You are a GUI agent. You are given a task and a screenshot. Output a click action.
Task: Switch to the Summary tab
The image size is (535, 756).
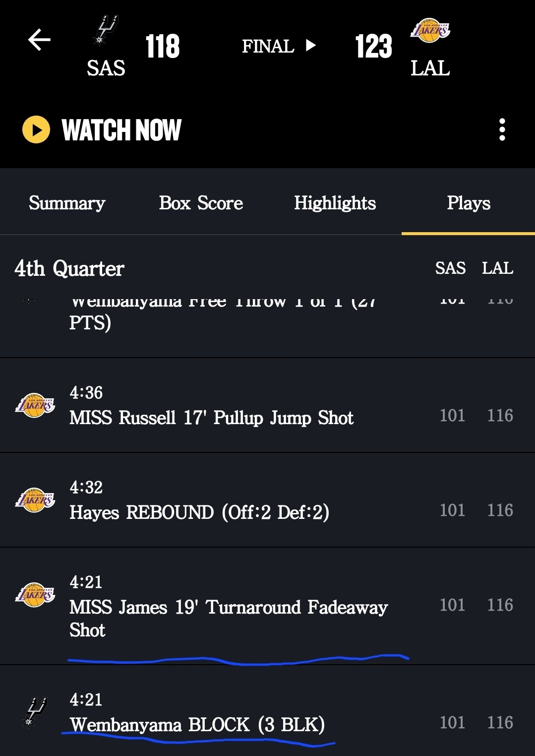67,203
